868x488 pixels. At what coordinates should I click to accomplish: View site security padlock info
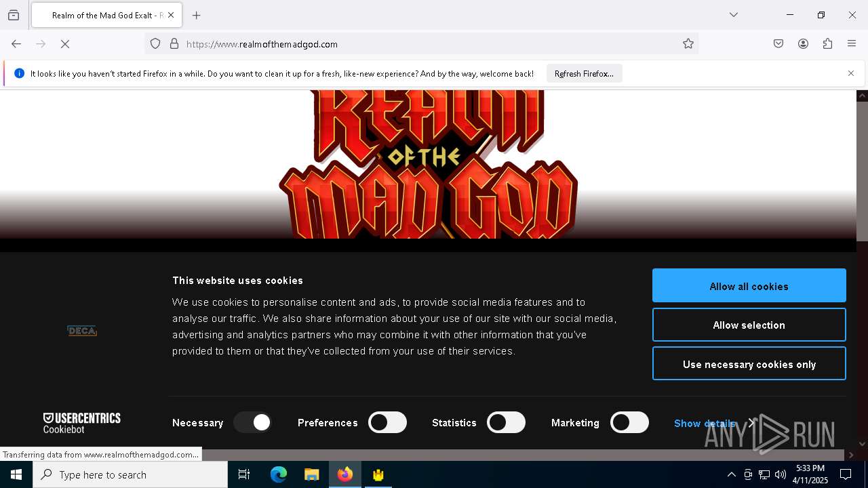pyautogui.click(x=174, y=44)
